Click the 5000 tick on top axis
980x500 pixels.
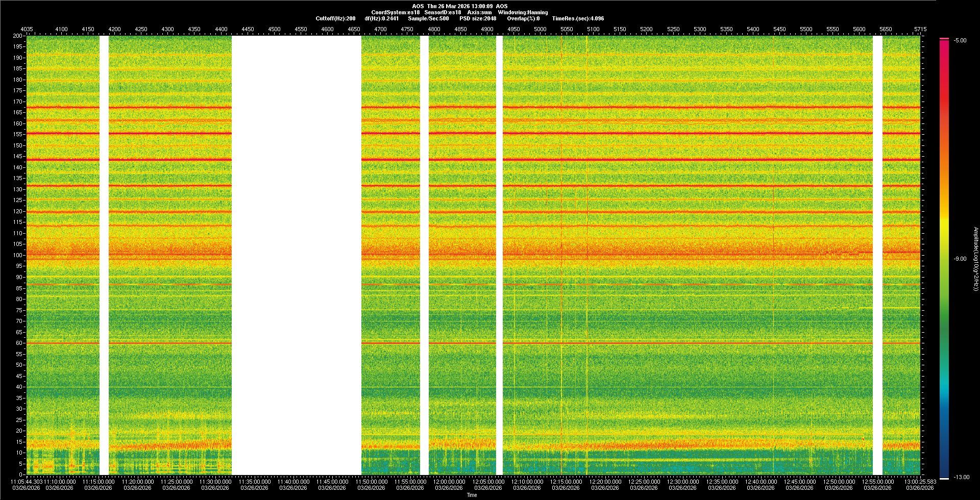tap(540, 29)
